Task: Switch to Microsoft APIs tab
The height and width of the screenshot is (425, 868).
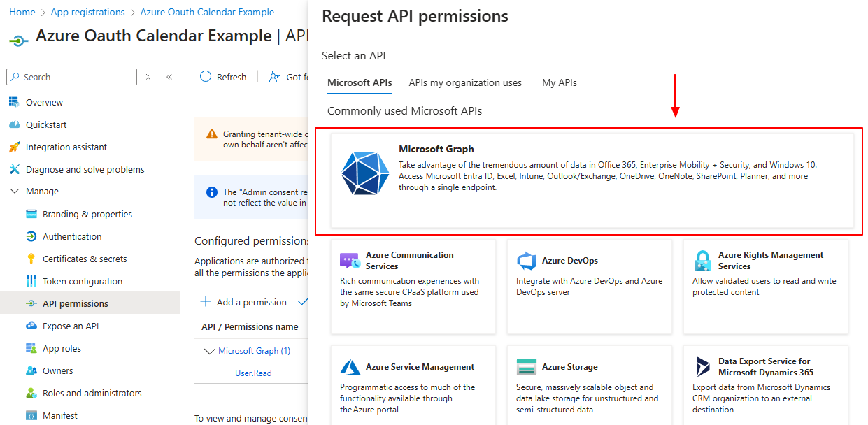Action: point(360,82)
